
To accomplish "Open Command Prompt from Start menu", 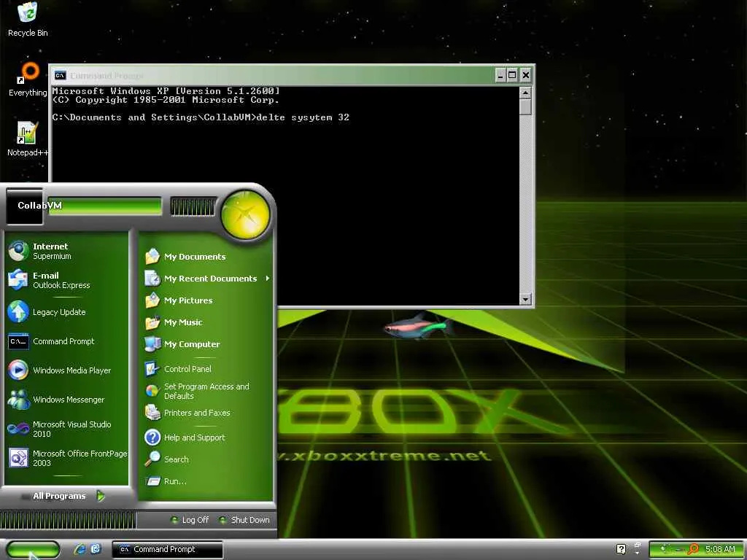I will 66,341.
